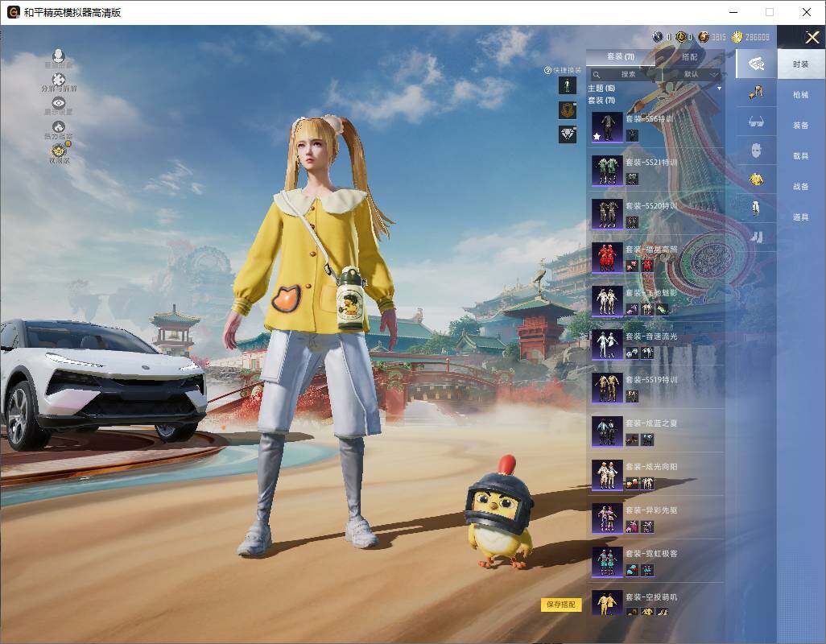826x644 pixels.
Task: Open the 枪械 side tab
Action: point(800,95)
